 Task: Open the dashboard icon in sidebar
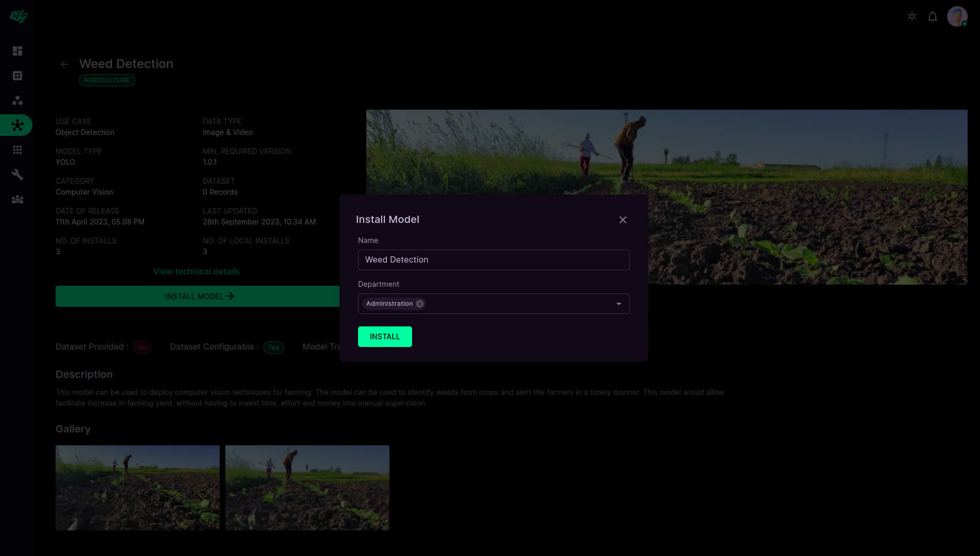[17, 51]
